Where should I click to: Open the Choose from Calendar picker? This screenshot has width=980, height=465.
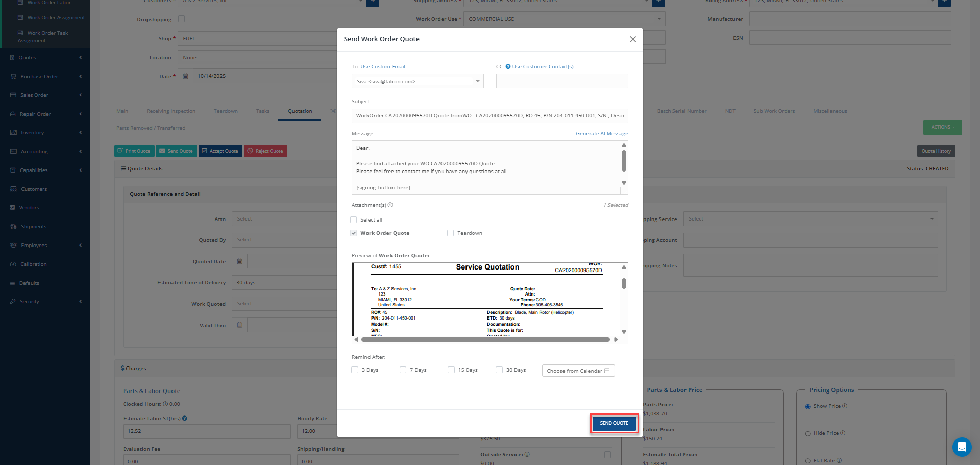[x=578, y=371]
